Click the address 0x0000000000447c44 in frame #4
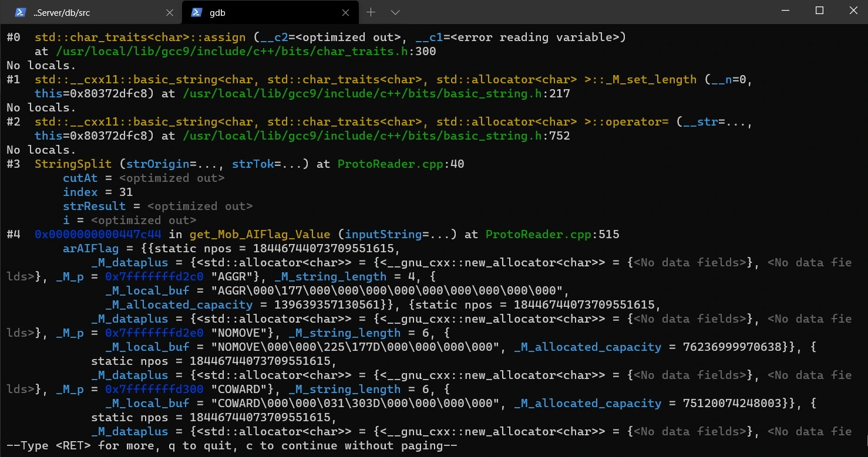The height and width of the screenshot is (457, 868). (97, 235)
